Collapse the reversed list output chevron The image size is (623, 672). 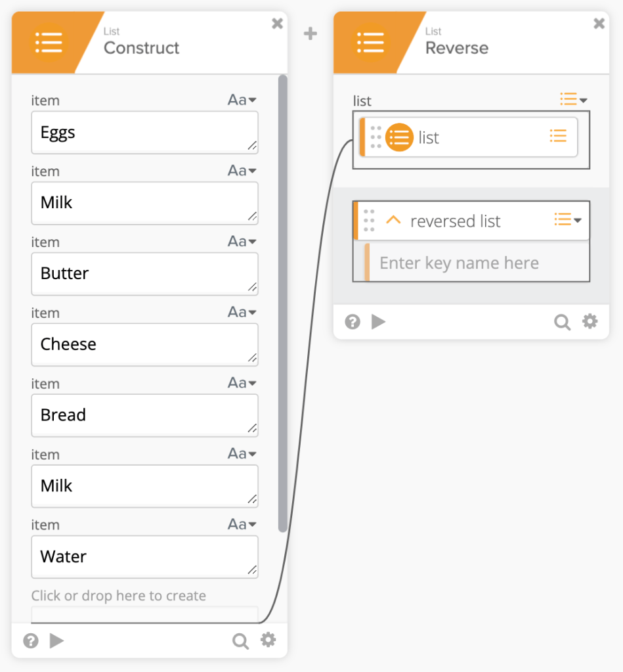(393, 221)
